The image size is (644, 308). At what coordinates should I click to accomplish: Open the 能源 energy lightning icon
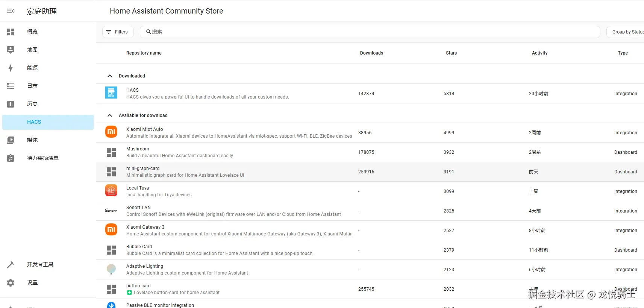11,68
